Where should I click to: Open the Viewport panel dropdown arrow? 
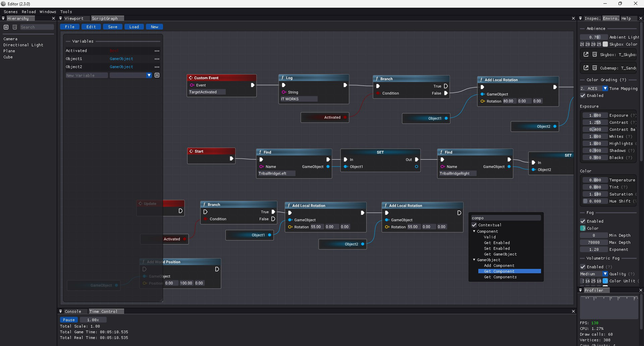pyautogui.click(x=61, y=18)
